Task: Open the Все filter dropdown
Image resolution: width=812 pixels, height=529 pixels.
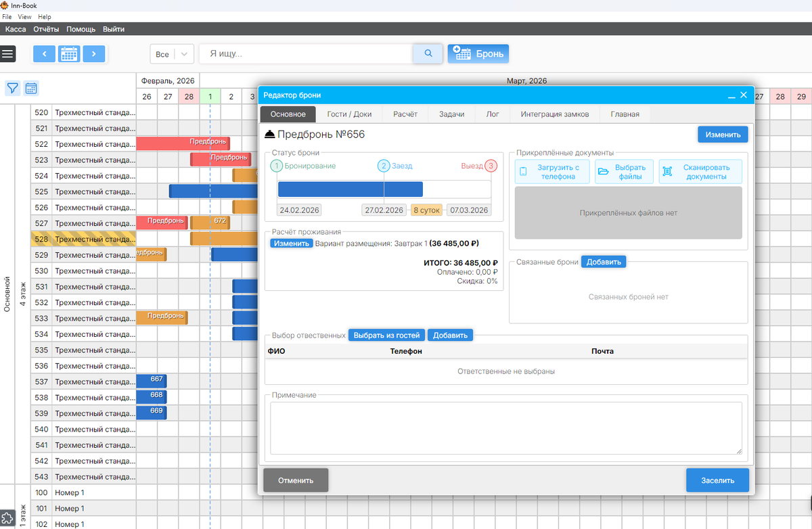Action: pos(172,54)
